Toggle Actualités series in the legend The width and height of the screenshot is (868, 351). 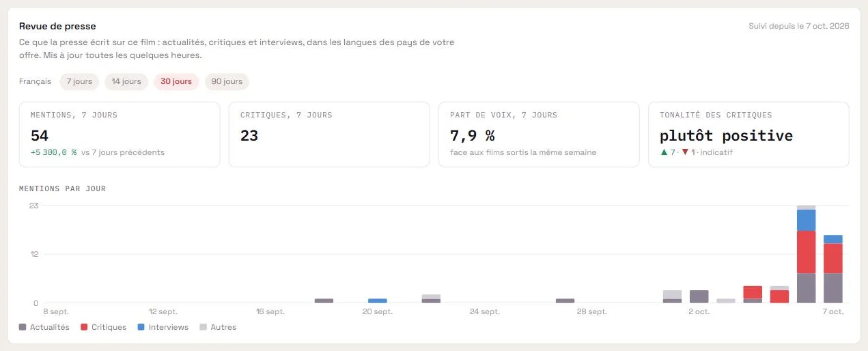(44, 327)
